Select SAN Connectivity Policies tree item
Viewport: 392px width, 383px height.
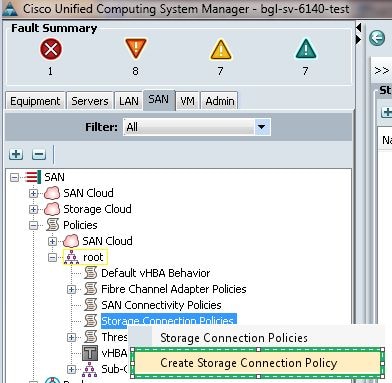pyautogui.click(x=161, y=305)
